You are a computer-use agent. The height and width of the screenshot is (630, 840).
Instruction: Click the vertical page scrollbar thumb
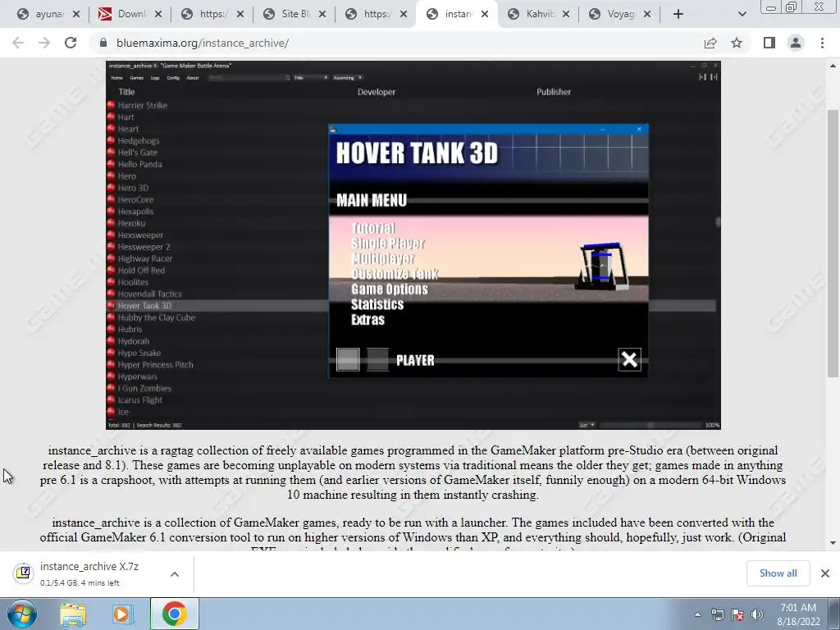pos(833,243)
